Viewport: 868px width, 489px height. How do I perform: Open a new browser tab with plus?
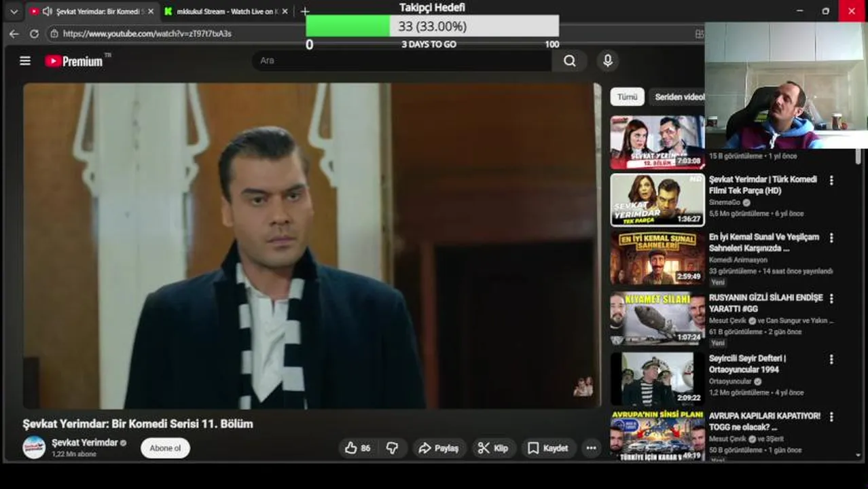(x=305, y=12)
